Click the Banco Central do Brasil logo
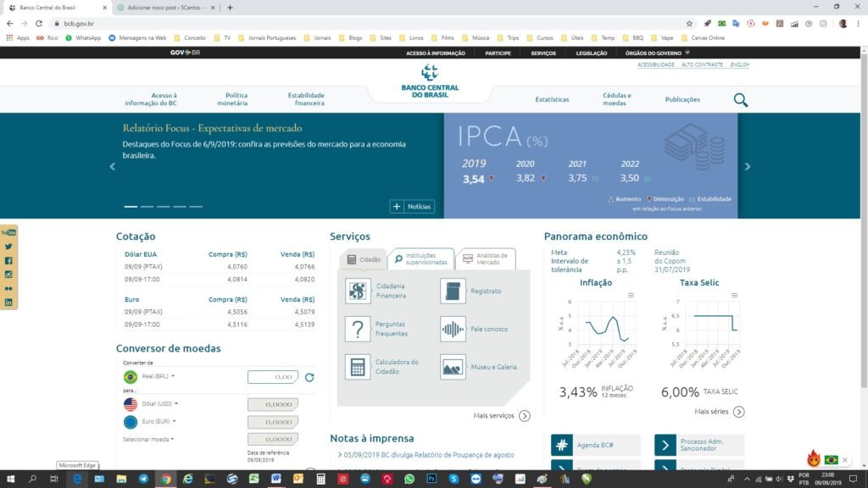This screenshot has width=868, height=488. [430, 81]
